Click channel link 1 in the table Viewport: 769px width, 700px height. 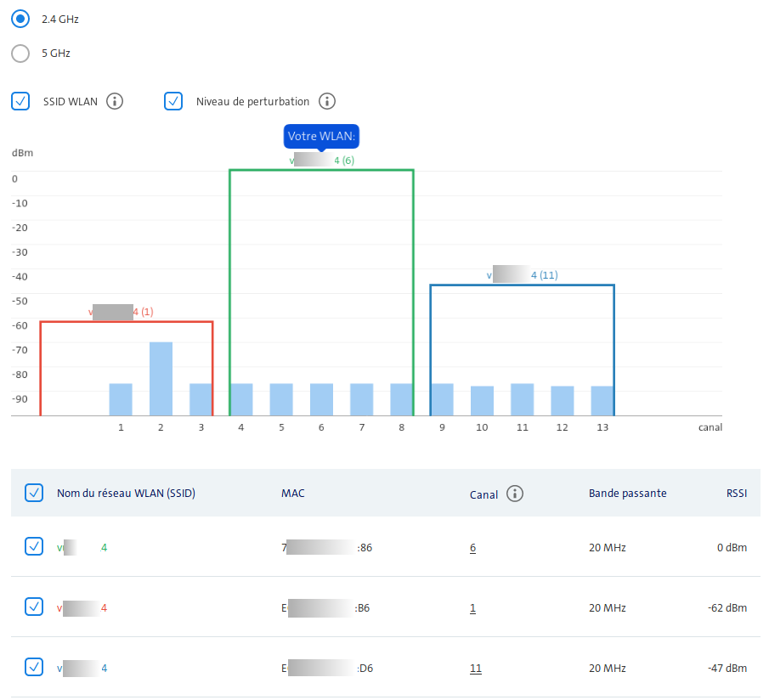coord(472,607)
